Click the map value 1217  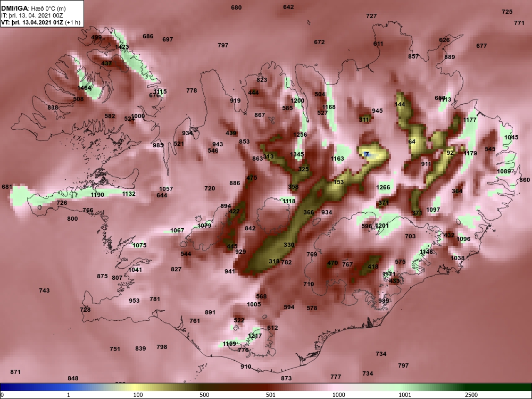point(255,336)
